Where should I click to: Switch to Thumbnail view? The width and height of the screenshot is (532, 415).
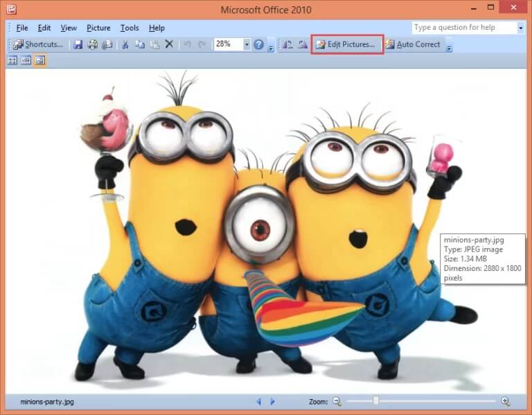tap(12, 61)
